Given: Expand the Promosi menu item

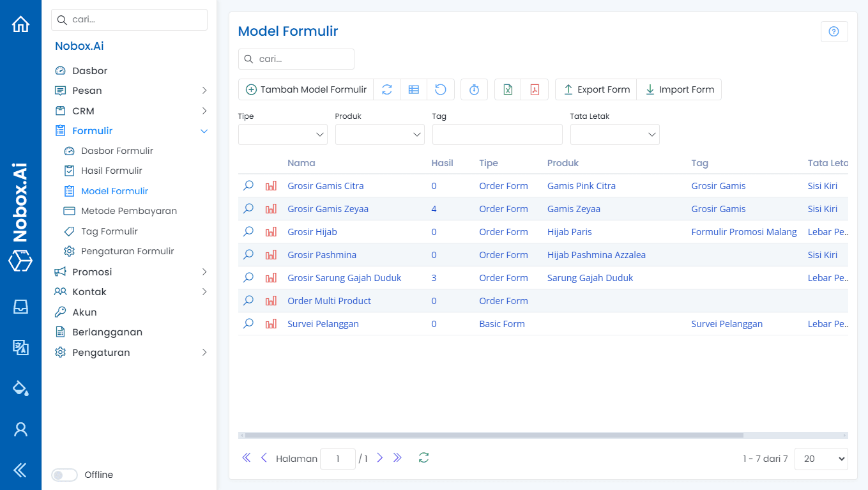Looking at the screenshot, I should (x=91, y=272).
